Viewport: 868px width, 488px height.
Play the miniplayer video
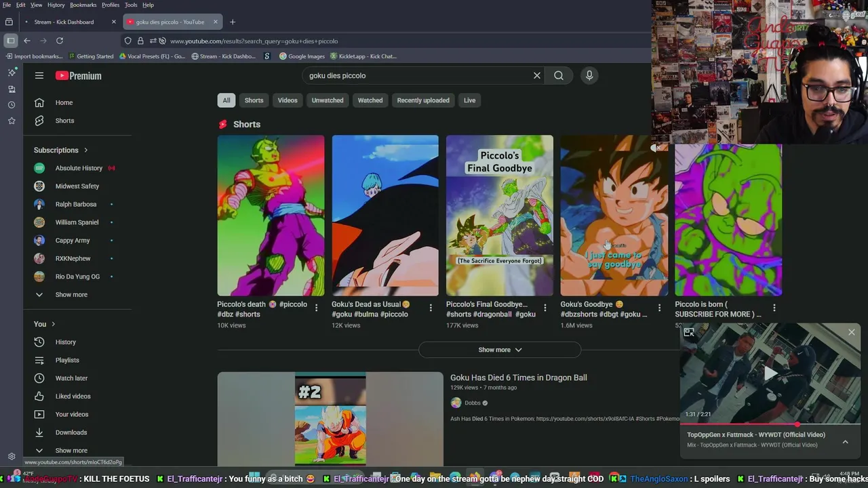click(x=770, y=373)
